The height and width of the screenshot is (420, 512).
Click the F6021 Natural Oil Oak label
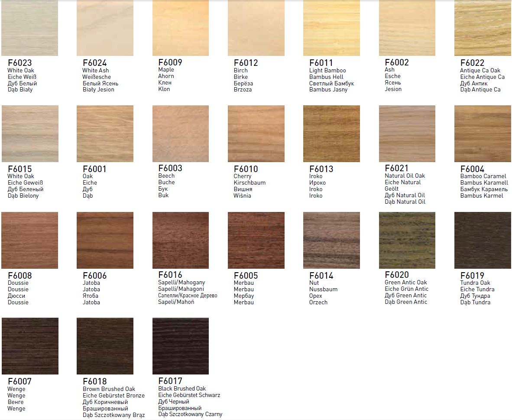point(405,176)
